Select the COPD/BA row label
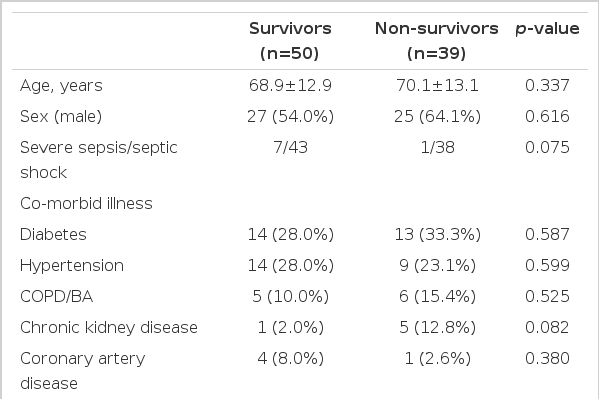599x399 pixels. 57,297
